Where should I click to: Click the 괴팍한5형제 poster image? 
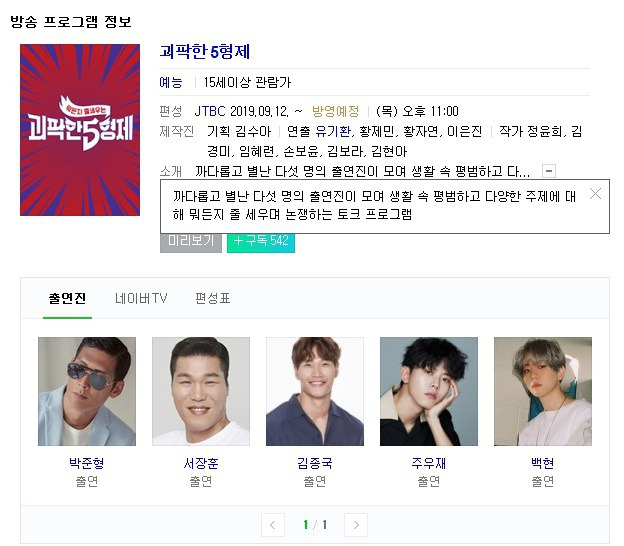coord(80,130)
